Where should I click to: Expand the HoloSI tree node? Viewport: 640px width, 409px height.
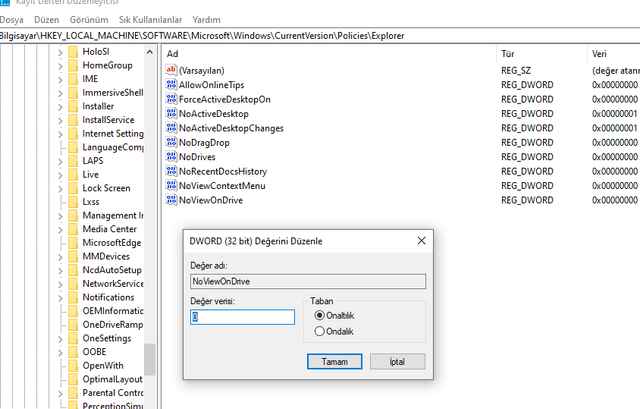tap(60, 52)
